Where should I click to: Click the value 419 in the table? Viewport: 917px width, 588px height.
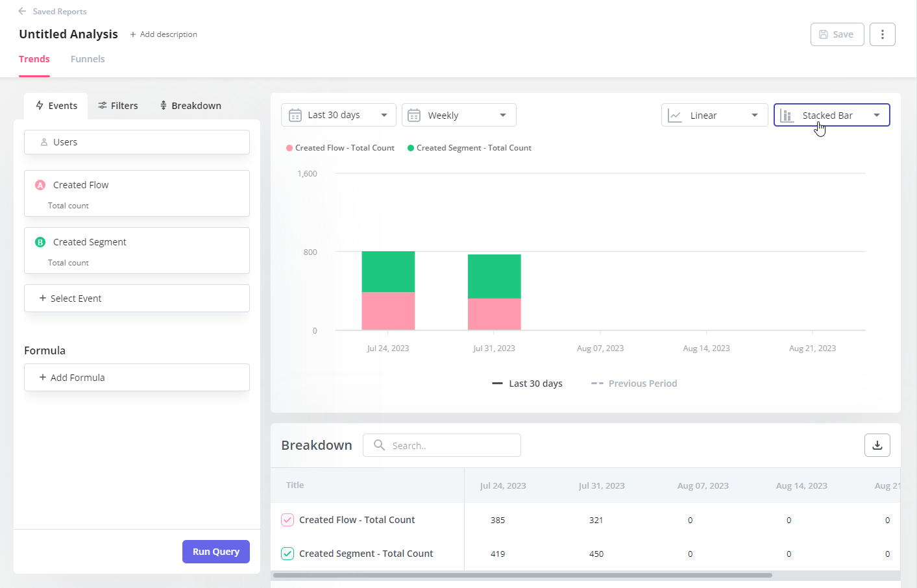(x=498, y=554)
